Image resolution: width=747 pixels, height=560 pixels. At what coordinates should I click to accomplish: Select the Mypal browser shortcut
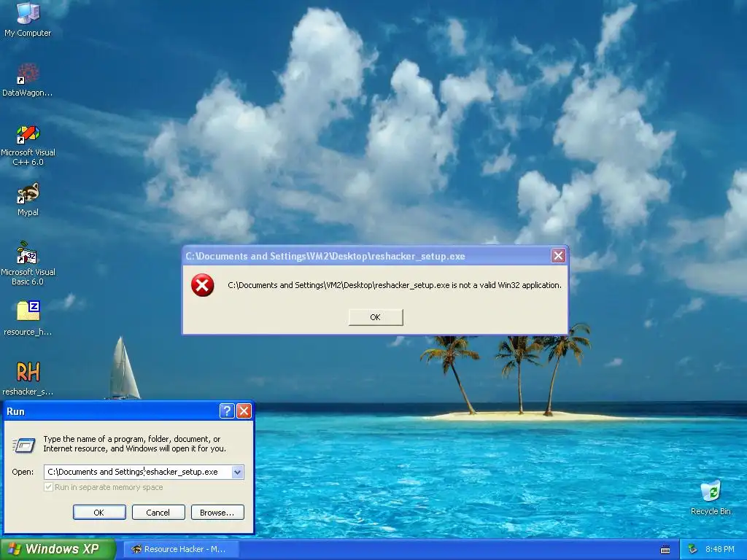click(x=28, y=200)
